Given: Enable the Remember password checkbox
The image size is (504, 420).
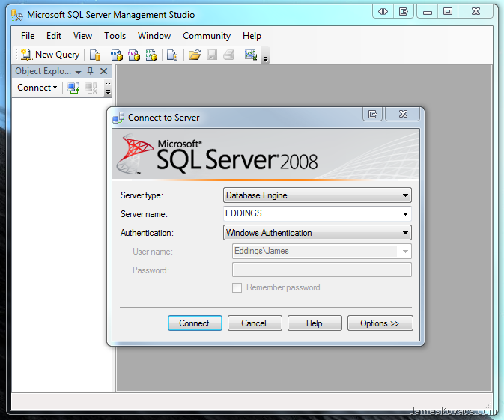Looking at the screenshot, I should [x=237, y=287].
